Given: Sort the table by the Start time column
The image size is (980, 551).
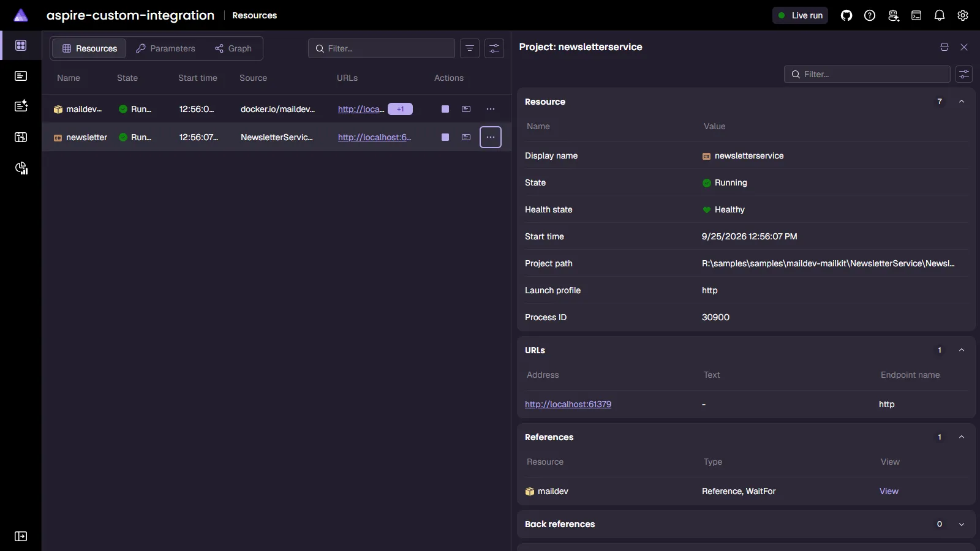Looking at the screenshot, I should [198, 78].
